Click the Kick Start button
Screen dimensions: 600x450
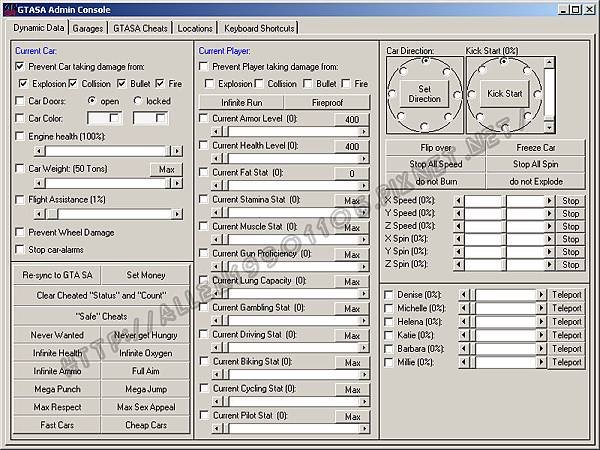[x=504, y=93]
